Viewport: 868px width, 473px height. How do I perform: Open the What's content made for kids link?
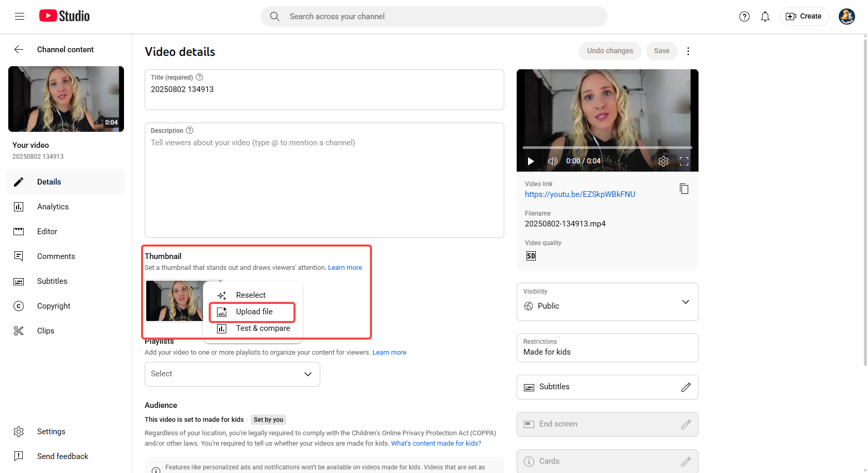click(x=436, y=443)
